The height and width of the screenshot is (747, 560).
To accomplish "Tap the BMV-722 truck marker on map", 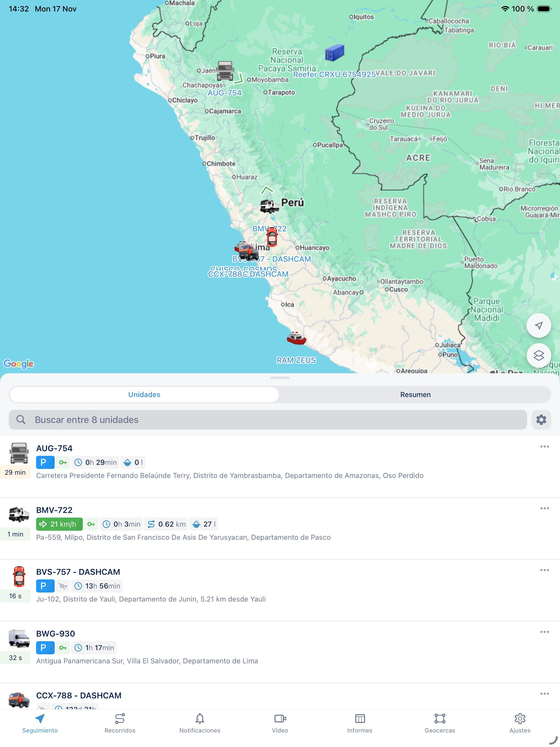I will [269, 206].
